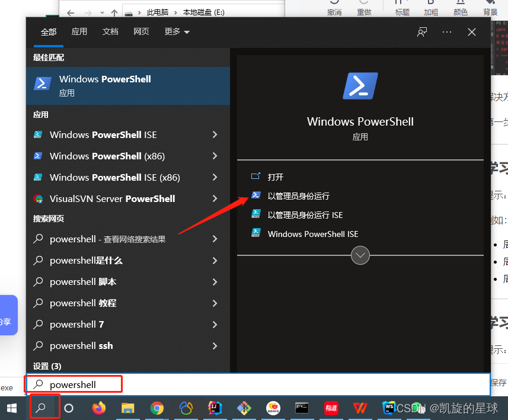Expand more actions with circular down chevron
The height and width of the screenshot is (420, 508).
click(x=360, y=255)
